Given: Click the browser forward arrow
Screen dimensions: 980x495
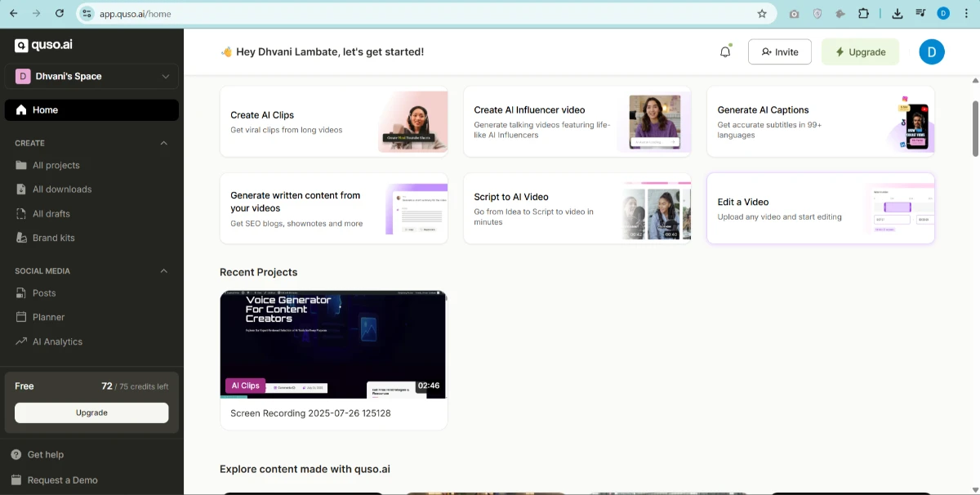Looking at the screenshot, I should pos(36,13).
